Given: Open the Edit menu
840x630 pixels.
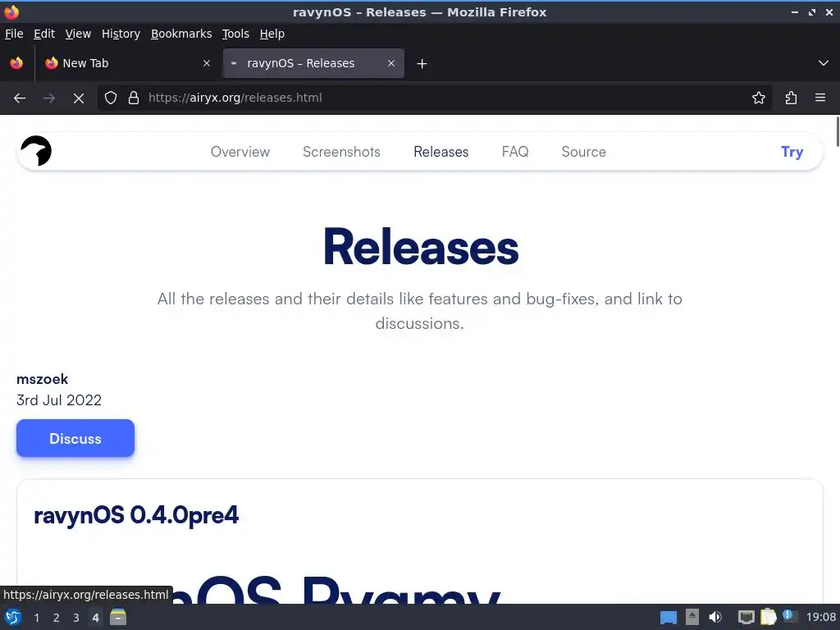Looking at the screenshot, I should pos(44,34).
